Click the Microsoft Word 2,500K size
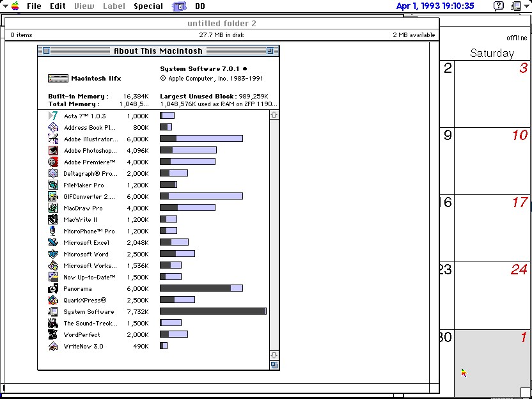 (x=137, y=254)
